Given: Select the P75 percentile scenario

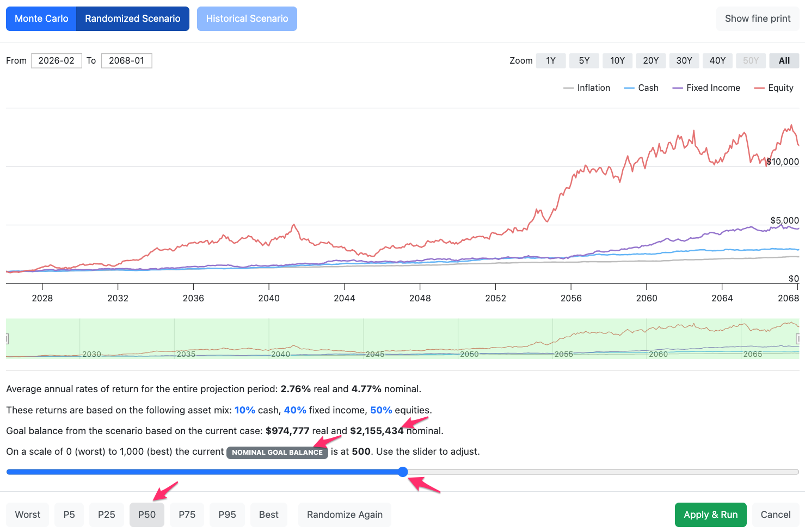Looking at the screenshot, I should (x=187, y=515).
